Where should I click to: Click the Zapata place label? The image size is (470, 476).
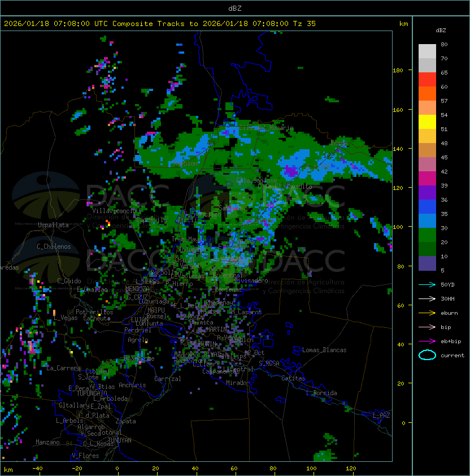pyautogui.click(x=125, y=421)
